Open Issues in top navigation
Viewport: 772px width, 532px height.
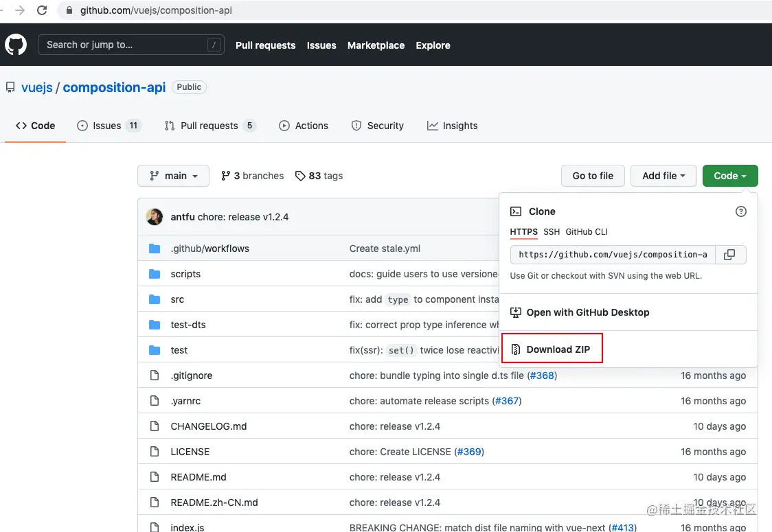point(321,45)
